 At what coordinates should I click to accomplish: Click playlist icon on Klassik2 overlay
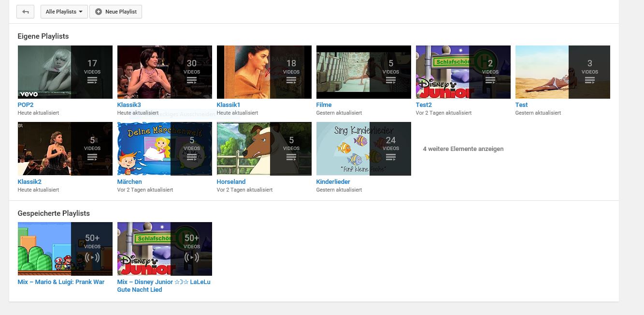[x=92, y=157]
